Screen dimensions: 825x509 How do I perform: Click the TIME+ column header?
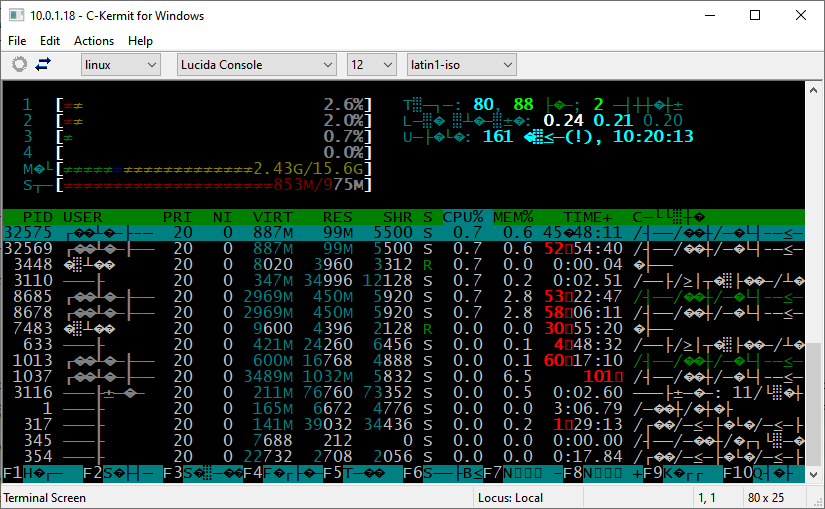pos(588,217)
